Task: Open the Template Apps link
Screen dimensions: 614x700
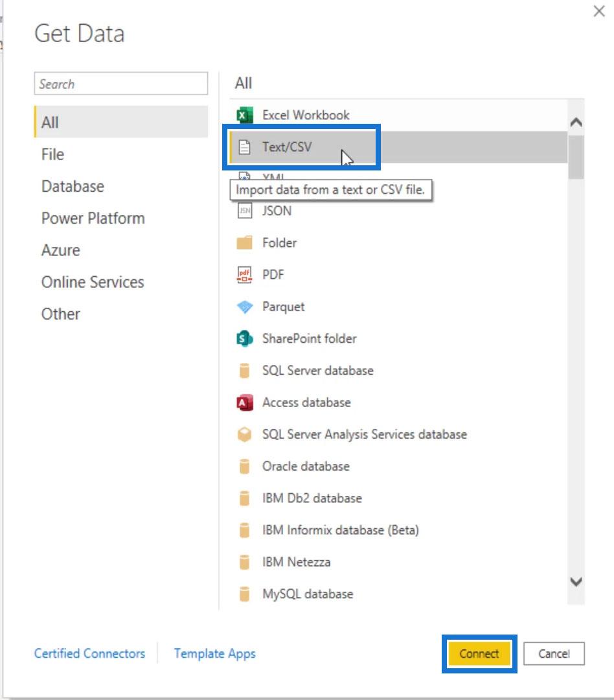Action: coord(214,653)
